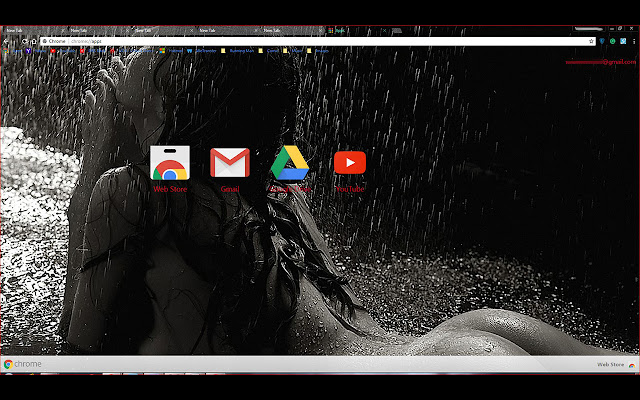Go to the home page button
Viewport: 640px width, 400px height.
coord(33,41)
